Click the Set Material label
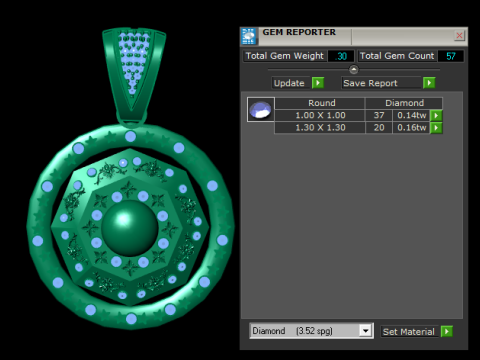This screenshot has width=480, height=360. (x=409, y=332)
